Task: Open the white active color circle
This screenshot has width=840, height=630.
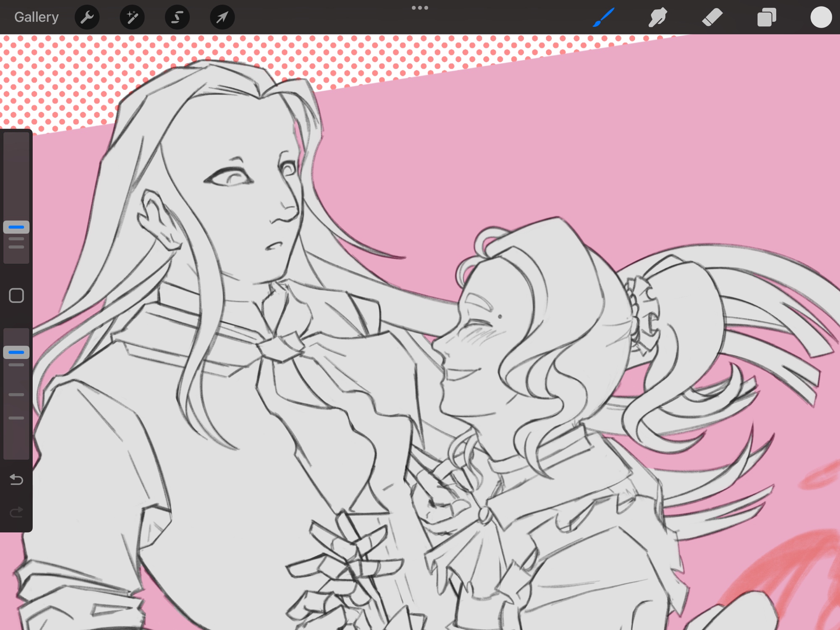Action: [821, 17]
